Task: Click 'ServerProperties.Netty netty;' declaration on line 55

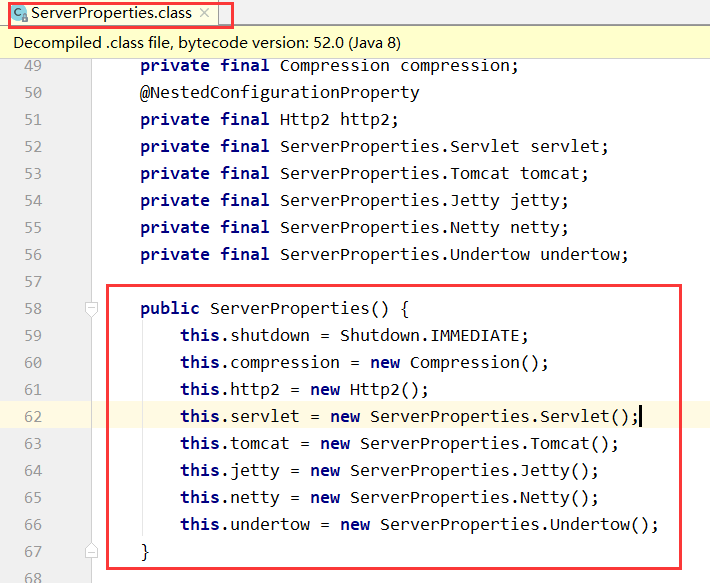Action: 424,228
